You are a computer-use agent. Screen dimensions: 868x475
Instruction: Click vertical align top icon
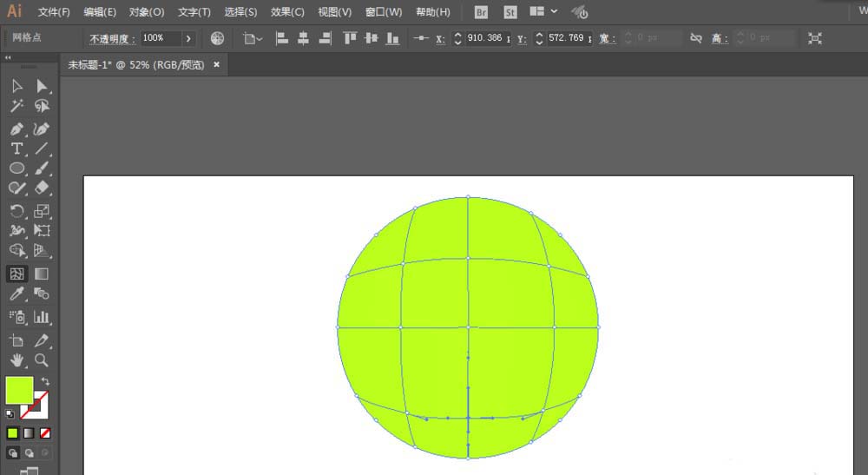tap(350, 38)
